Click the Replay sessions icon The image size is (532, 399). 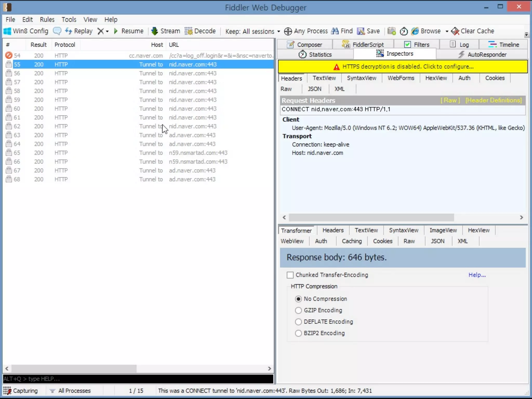[69, 31]
